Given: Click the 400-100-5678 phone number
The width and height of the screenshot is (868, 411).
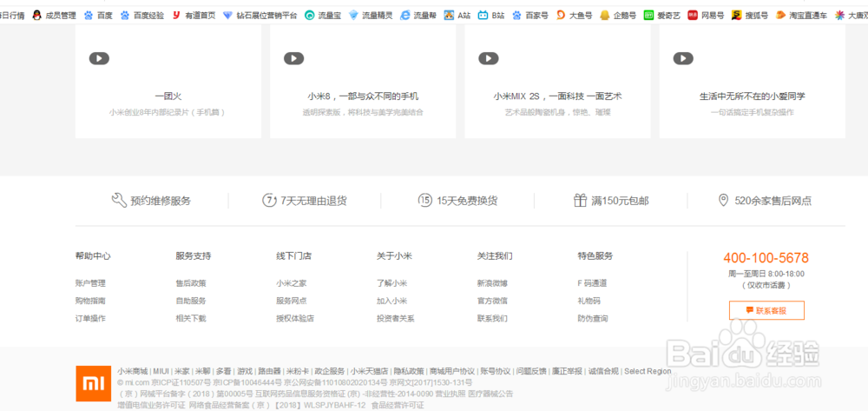Looking at the screenshot, I should pos(766,258).
